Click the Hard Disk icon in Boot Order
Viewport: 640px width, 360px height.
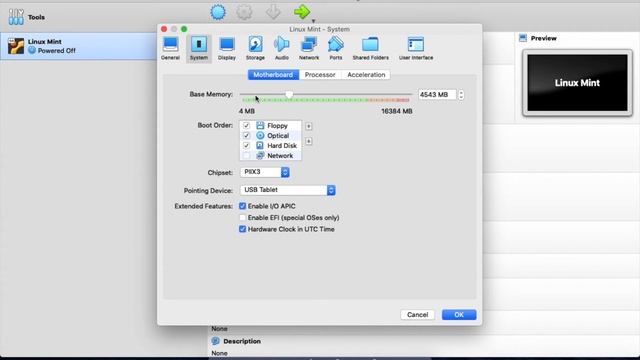(x=260, y=145)
